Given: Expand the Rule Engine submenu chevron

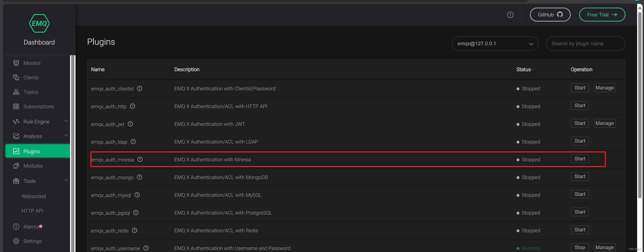Looking at the screenshot, I should coord(66,121).
